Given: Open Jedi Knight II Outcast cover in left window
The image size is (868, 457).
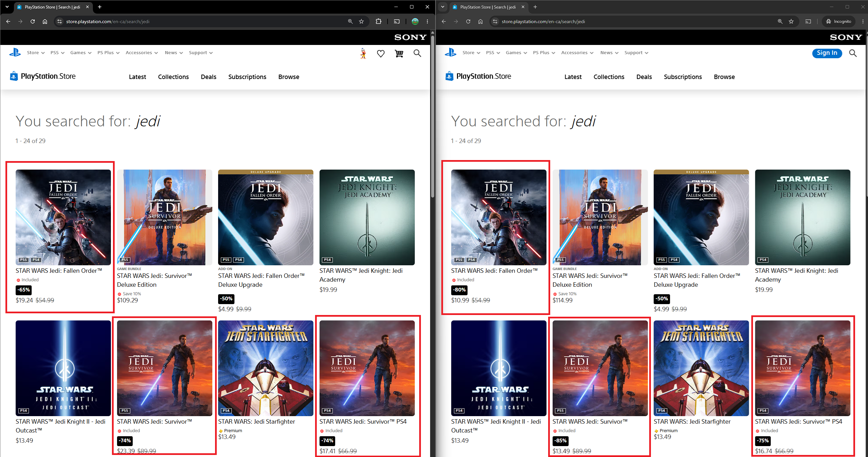Looking at the screenshot, I should pos(63,368).
